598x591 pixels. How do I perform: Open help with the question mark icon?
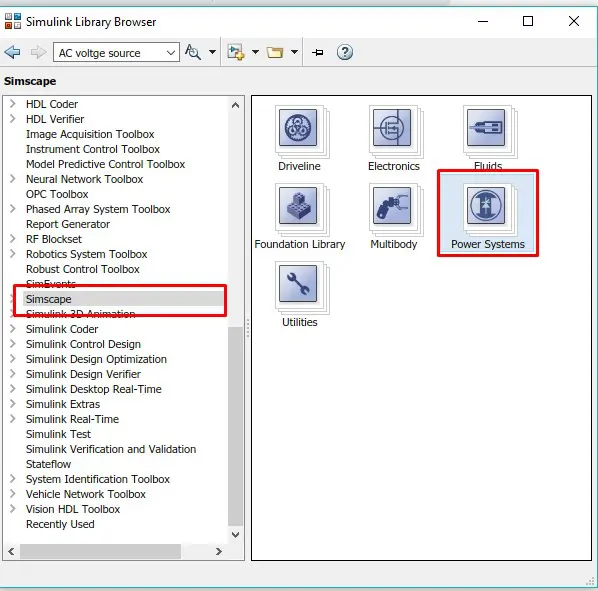click(x=344, y=52)
